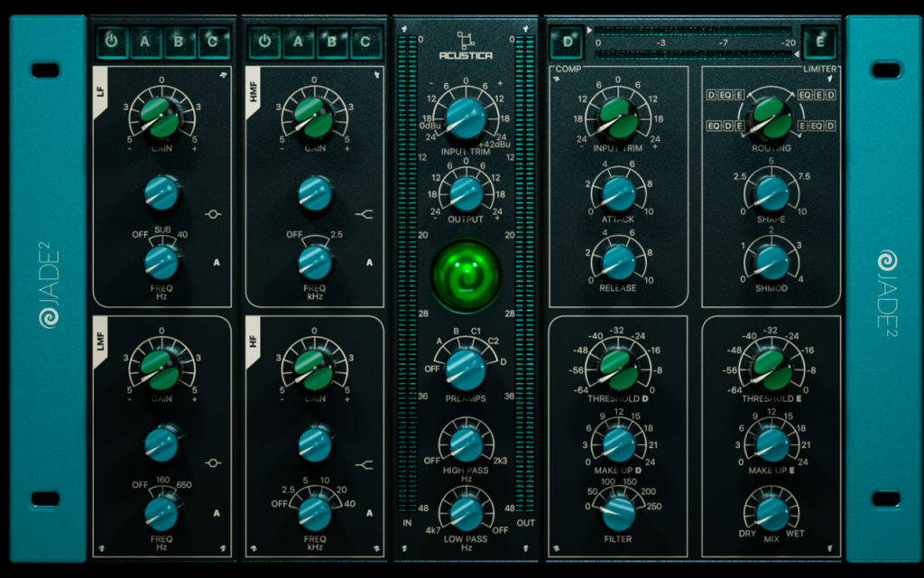Image resolution: width=924 pixels, height=578 pixels.
Task: Select the B button above the HMF band
Action: pos(332,42)
